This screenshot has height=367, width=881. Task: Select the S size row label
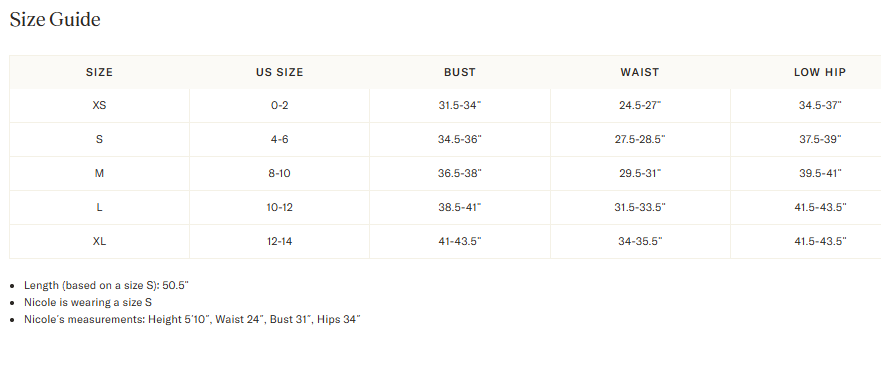pos(99,139)
